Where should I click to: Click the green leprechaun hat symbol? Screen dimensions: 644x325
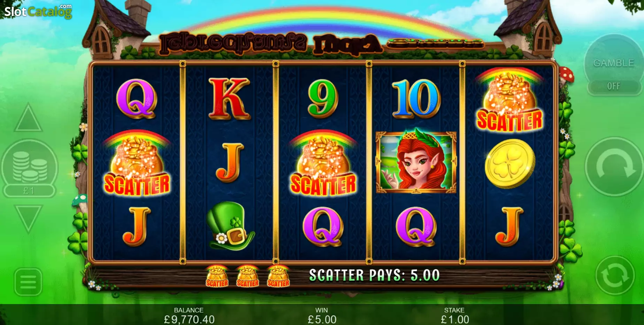coord(230,226)
